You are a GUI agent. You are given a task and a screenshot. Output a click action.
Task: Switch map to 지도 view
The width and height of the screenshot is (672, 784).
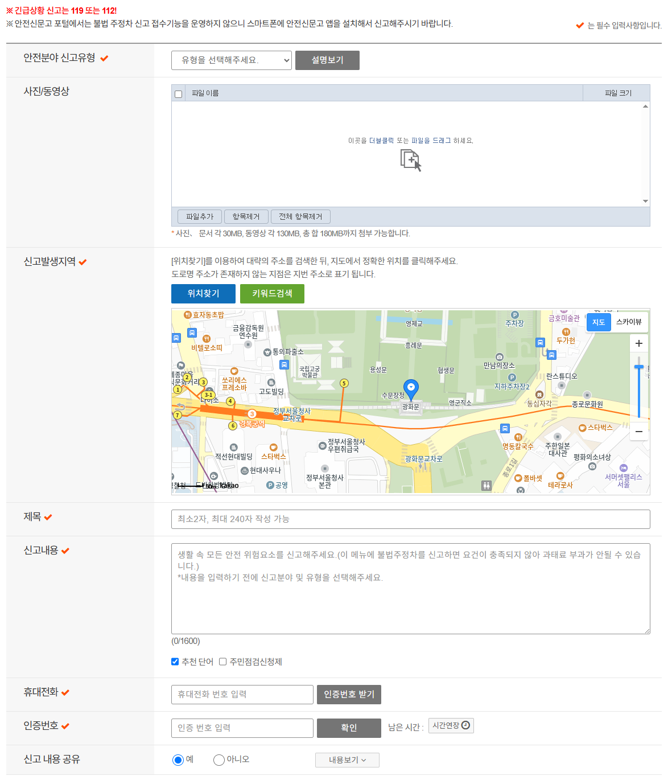coord(599,322)
